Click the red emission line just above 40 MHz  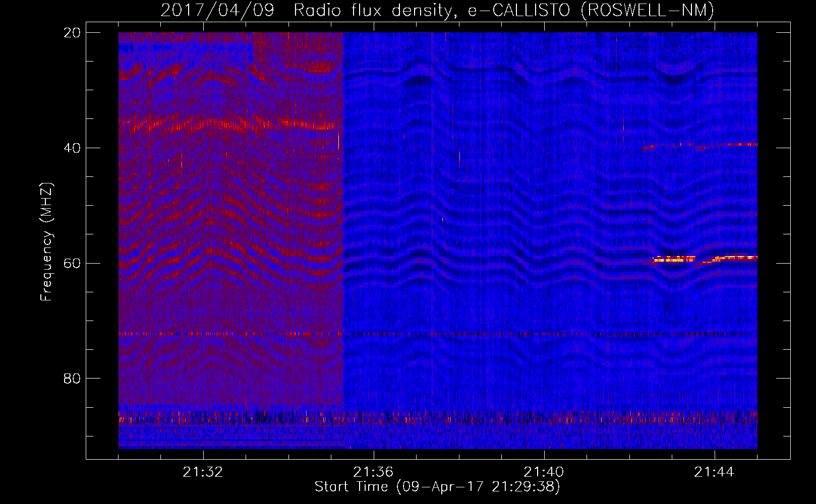point(700,146)
